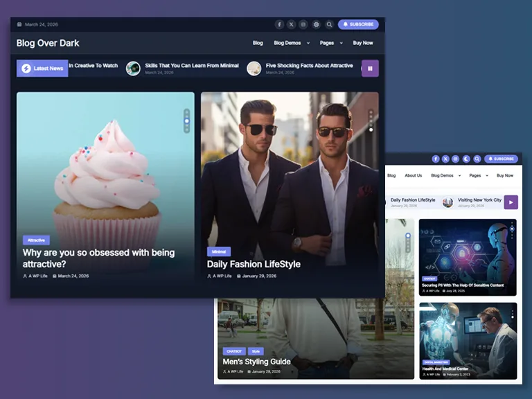The width and height of the screenshot is (532, 399).
Task: Pause the Latest News ticker
Action: 370,69
